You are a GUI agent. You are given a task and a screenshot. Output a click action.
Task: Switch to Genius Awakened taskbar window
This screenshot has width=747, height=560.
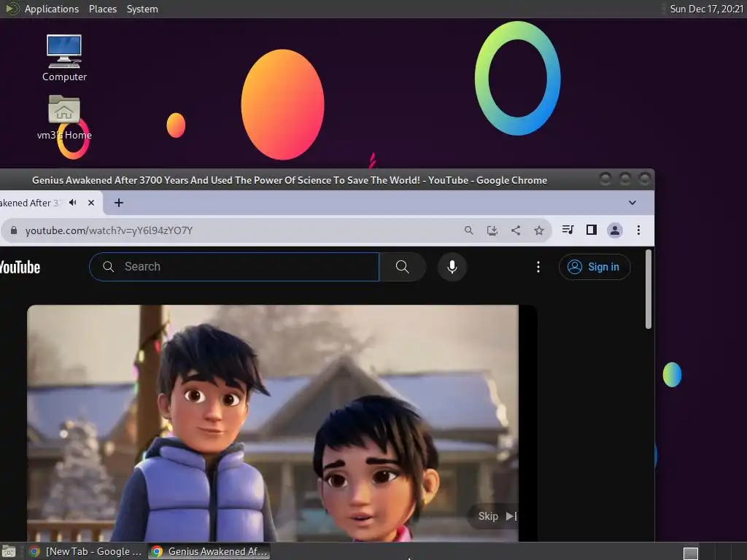209,551
